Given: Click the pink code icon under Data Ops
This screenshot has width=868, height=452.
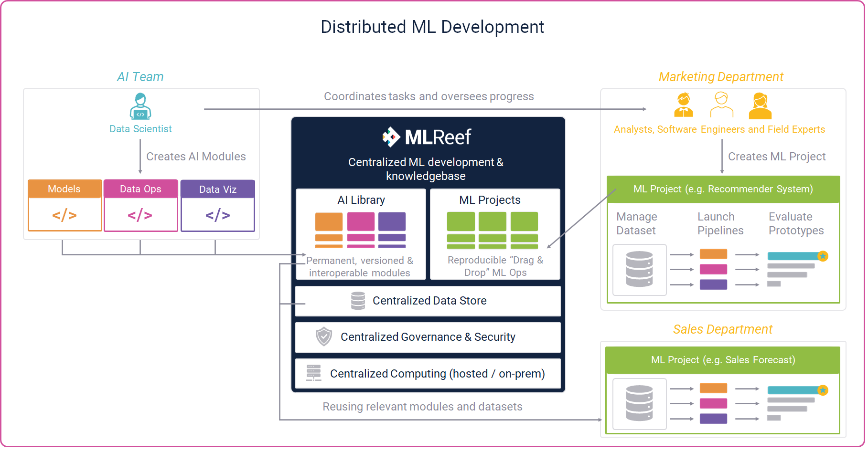Looking at the screenshot, I should pos(140,215).
